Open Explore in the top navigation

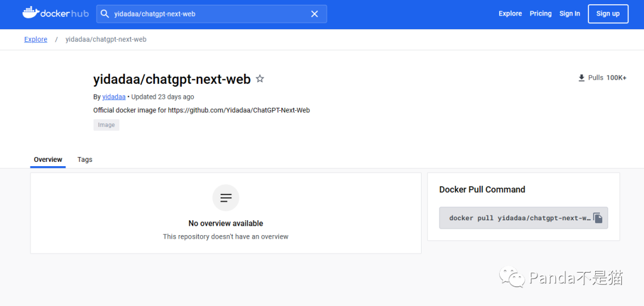point(510,14)
